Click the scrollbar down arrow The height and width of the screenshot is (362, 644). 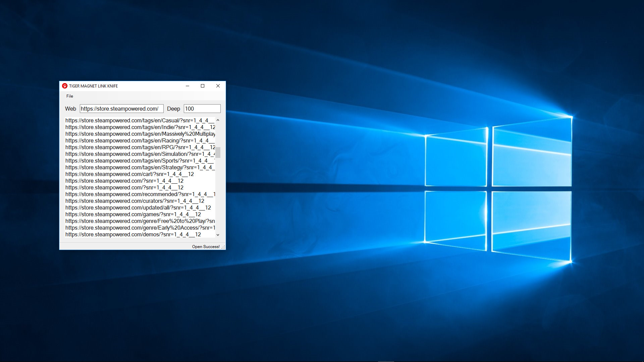click(218, 235)
